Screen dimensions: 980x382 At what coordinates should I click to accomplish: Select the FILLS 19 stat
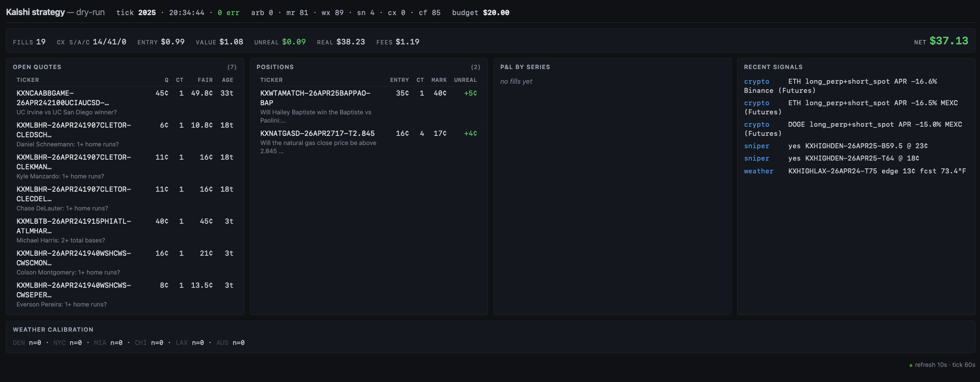point(29,42)
